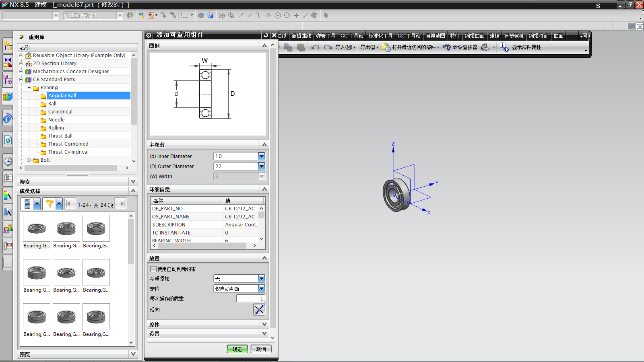644x362 pixels.
Task: Click 打开最近访问的部件 icon
Action: click(385, 47)
